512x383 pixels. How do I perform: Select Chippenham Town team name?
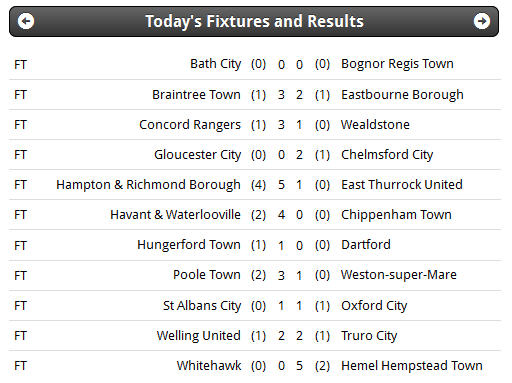(x=396, y=215)
